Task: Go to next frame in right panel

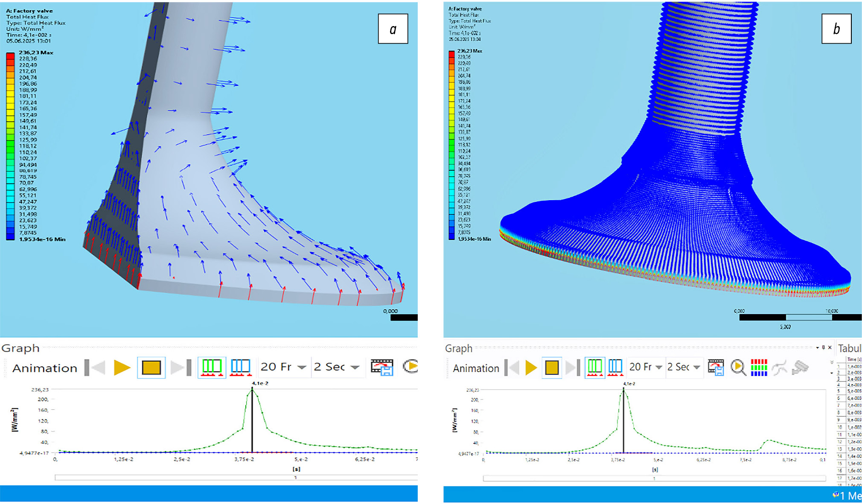Action: point(572,367)
